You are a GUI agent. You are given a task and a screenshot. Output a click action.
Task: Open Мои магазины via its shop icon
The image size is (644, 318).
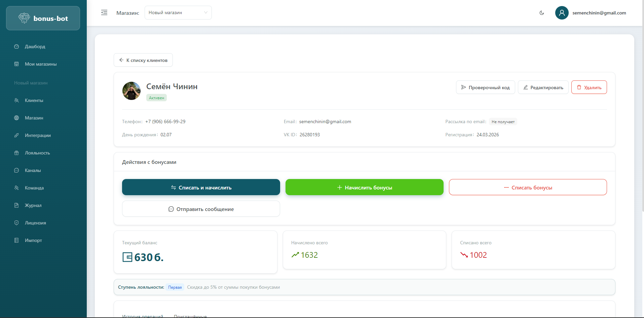tap(16, 64)
